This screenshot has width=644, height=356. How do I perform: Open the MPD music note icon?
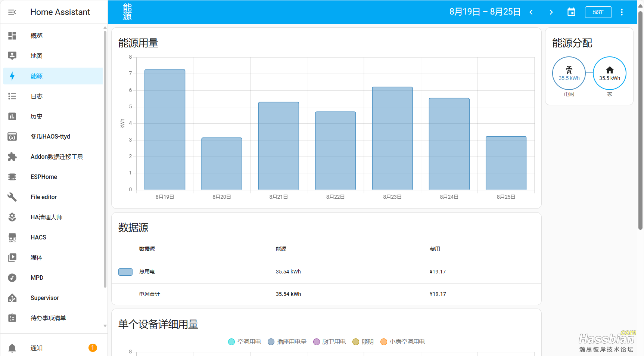pyautogui.click(x=12, y=278)
